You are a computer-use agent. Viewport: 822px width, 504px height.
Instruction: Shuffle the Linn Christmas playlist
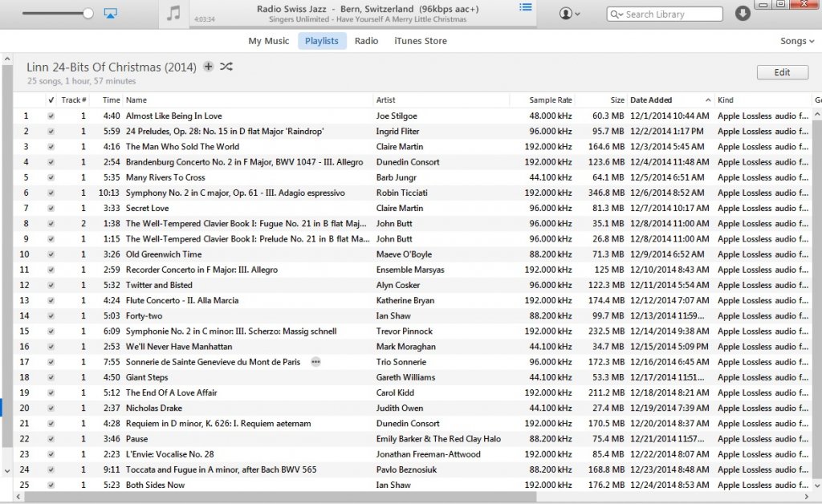click(226, 67)
